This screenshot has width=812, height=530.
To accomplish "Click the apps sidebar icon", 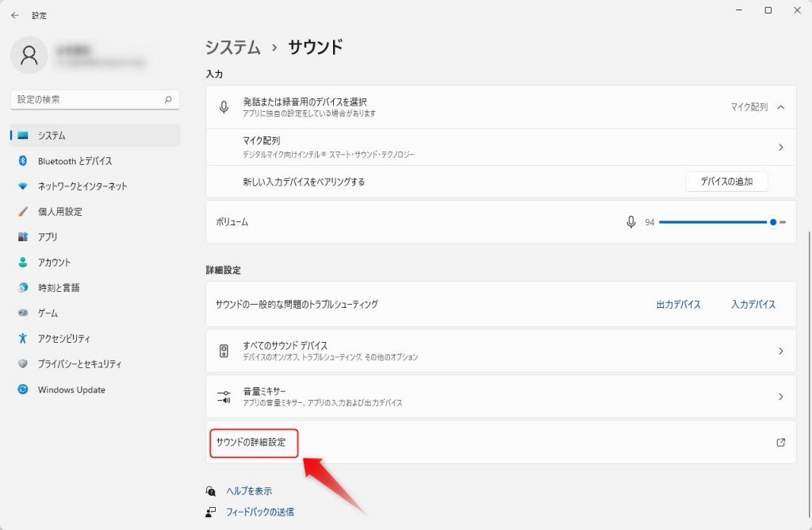I will [23, 236].
